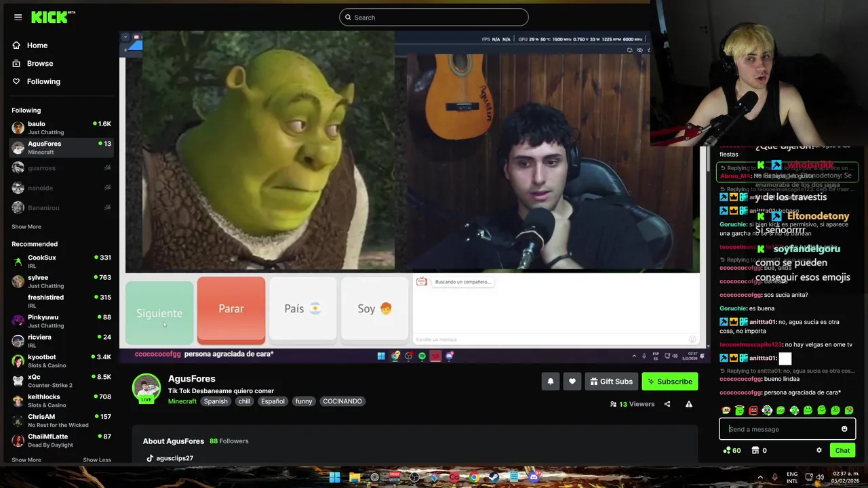This screenshot has height=488, width=868.
Task: Open chat settings gear
Action: [818, 450]
